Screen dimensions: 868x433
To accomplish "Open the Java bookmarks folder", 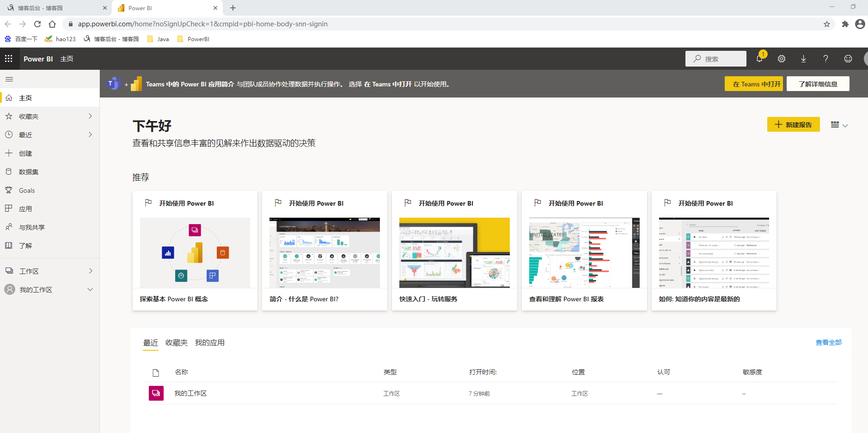I will click(x=158, y=39).
